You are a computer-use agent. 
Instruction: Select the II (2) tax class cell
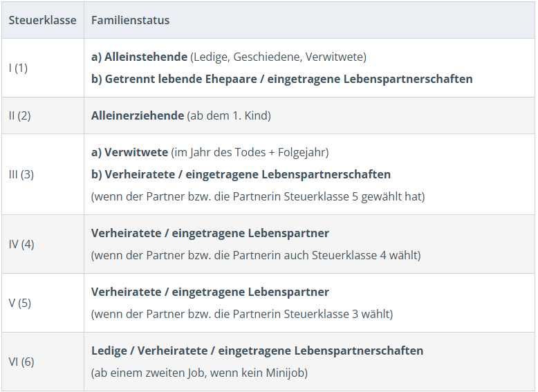click(19, 115)
